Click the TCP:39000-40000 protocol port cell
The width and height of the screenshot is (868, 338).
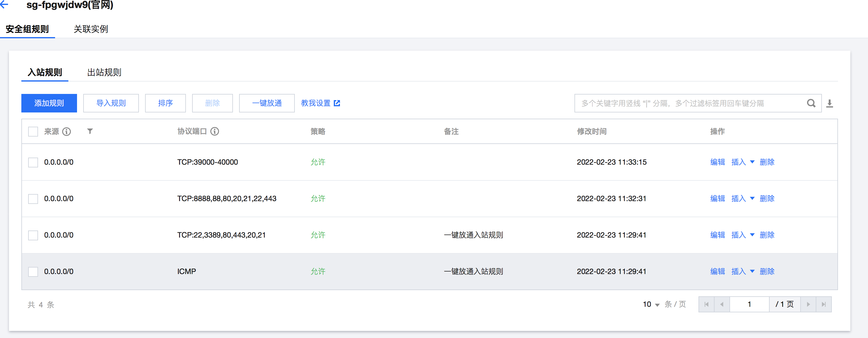point(208,162)
